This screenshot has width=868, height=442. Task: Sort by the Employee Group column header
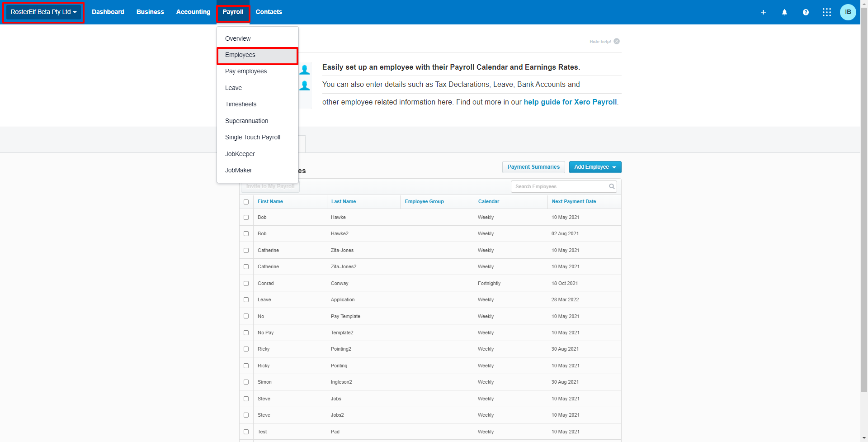(424, 202)
